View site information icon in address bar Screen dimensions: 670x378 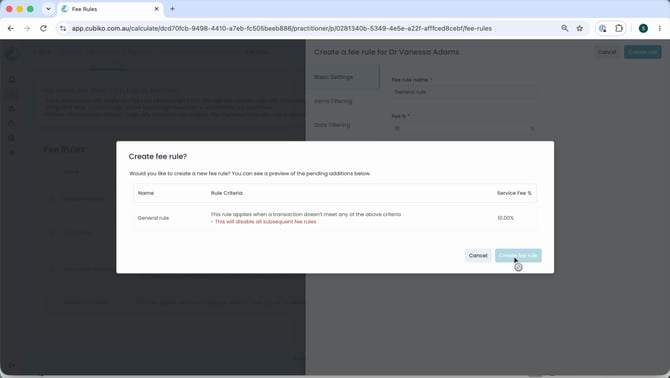pyautogui.click(x=63, y=28)
